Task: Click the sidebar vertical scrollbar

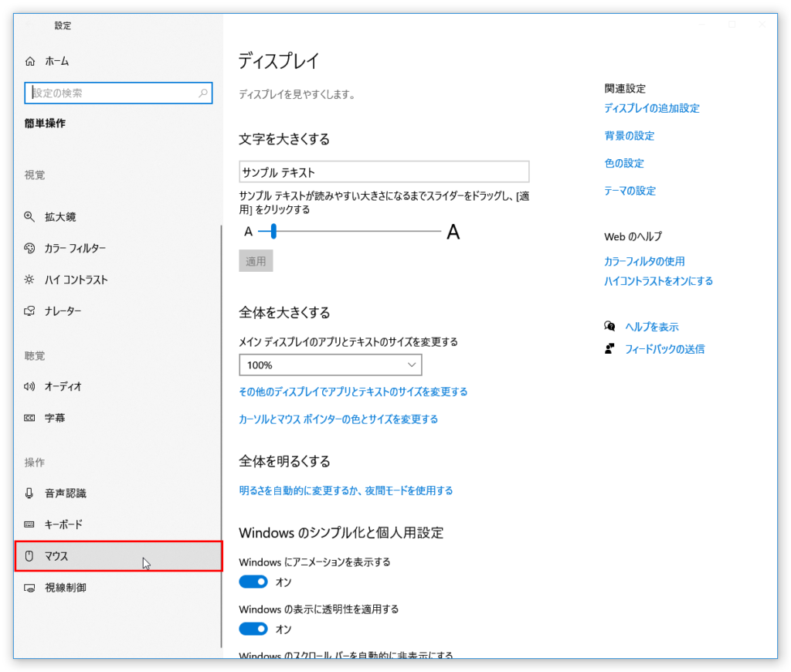Action: pos(221,436)
